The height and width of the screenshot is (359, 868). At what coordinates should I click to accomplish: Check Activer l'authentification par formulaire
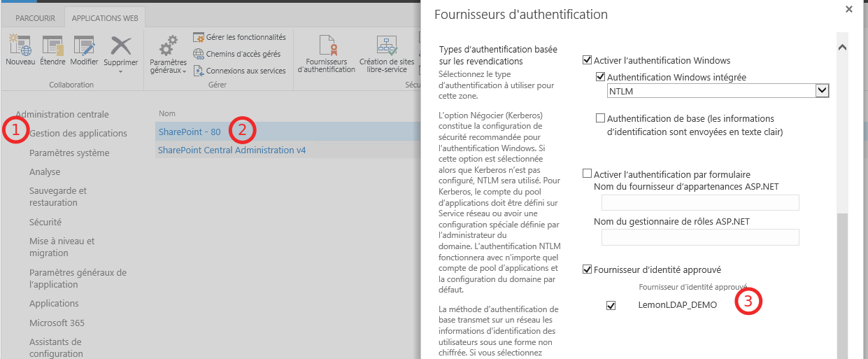click(x=587, y=174)
